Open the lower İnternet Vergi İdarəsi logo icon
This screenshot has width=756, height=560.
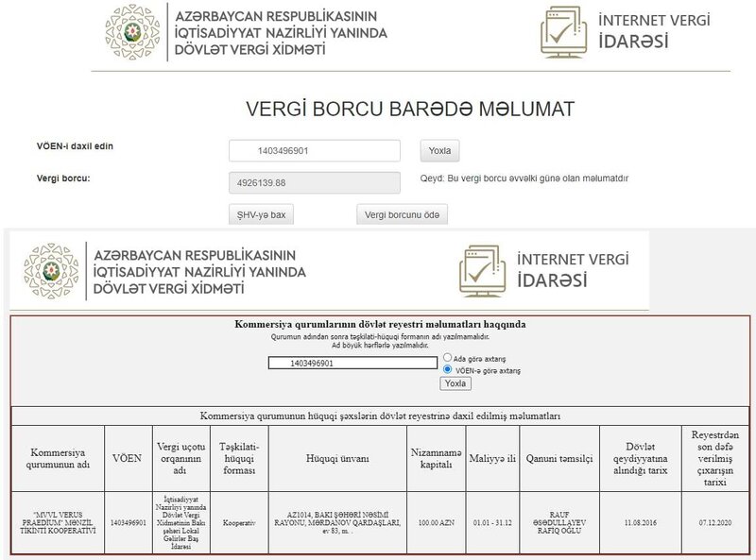pos(484,270)
